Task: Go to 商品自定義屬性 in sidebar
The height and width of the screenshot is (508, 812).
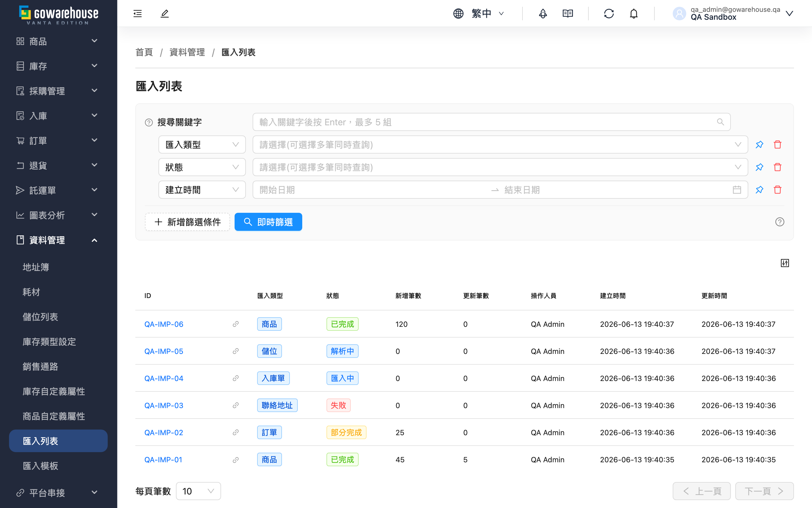Action: [x=58, y=416]
